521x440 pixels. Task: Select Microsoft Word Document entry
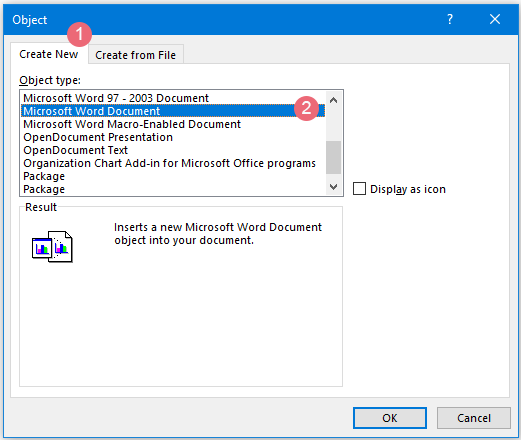[173, 111]
